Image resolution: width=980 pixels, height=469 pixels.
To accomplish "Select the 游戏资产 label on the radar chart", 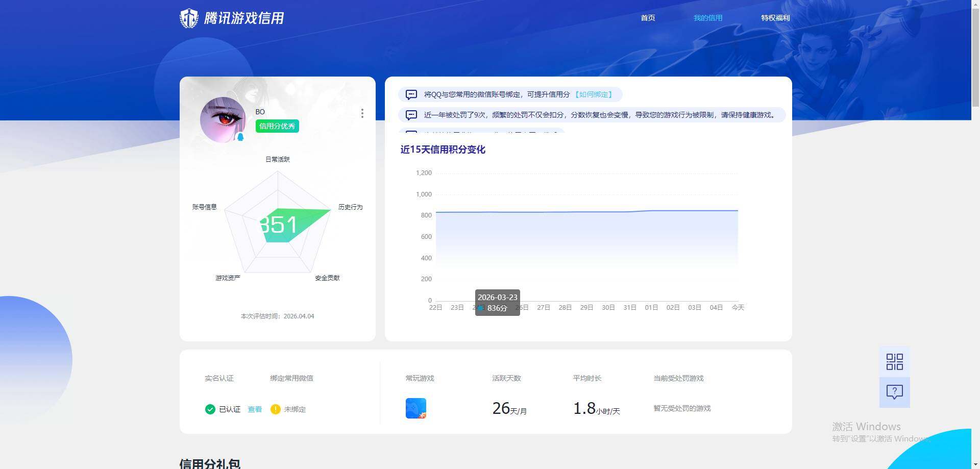I will tap(227, 278).
